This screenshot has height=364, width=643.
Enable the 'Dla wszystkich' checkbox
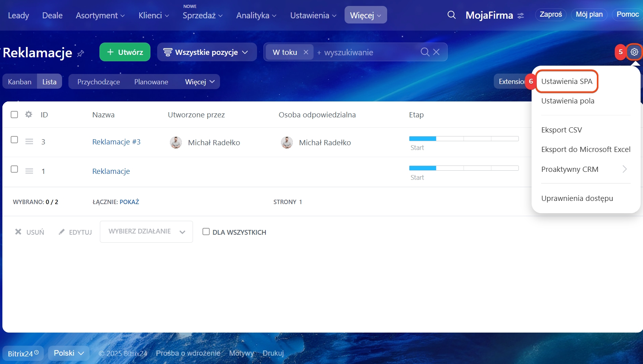(x=206, y=232)
